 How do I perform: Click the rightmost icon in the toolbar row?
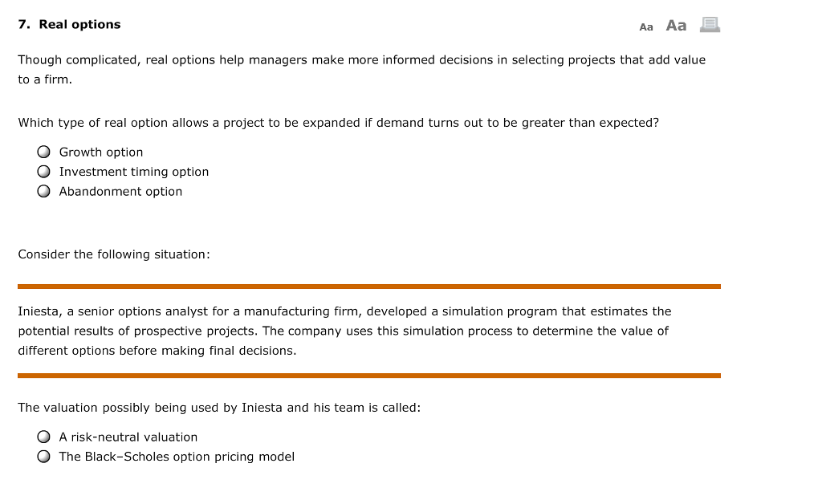pyautogui.click(x=709, y=25)
